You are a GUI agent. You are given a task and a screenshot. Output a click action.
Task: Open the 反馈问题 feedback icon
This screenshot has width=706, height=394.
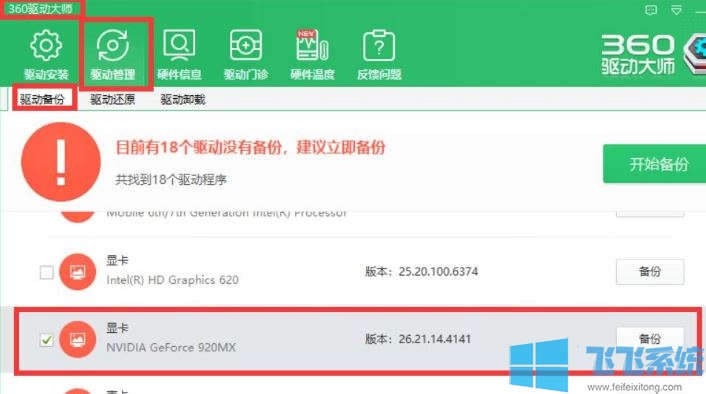coord(379,45)
